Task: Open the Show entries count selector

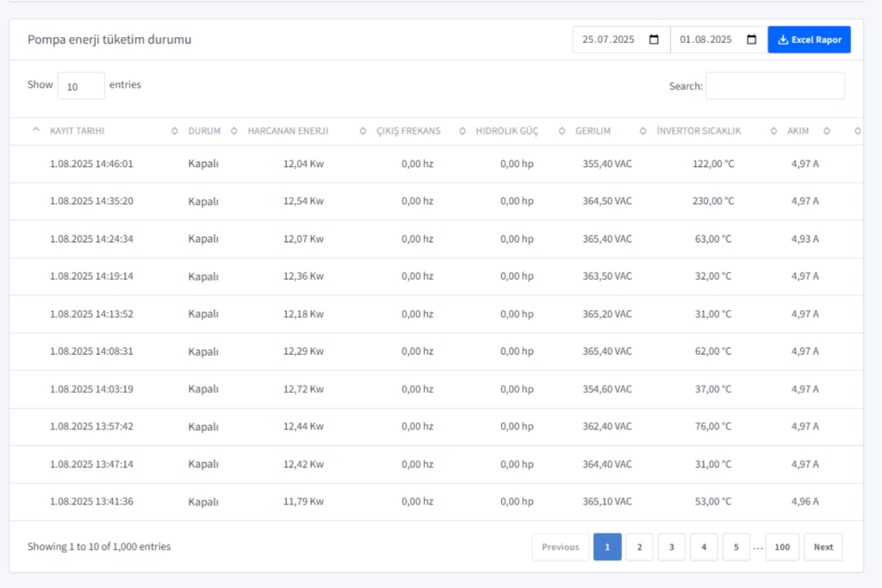Action: click(81, 85)
